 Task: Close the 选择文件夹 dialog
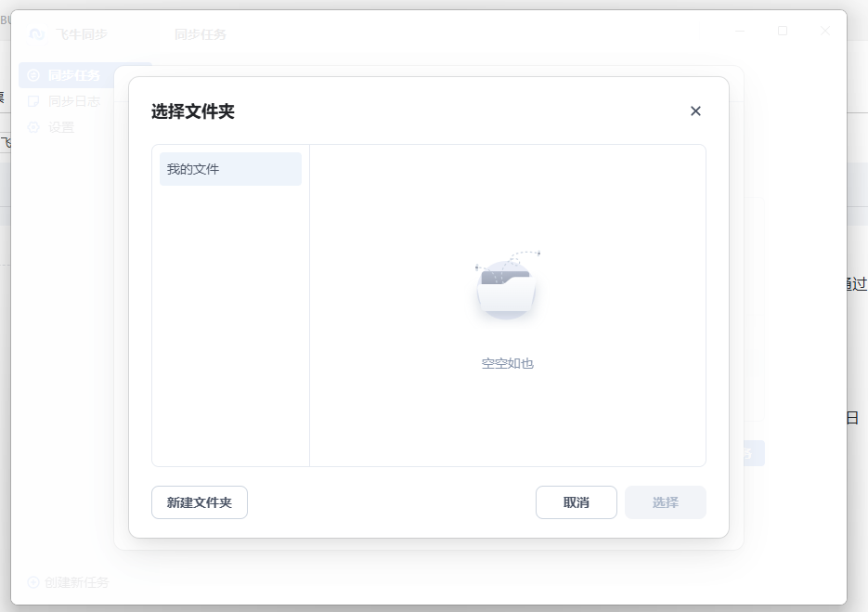pyautogui.click(x=695, y=111)
